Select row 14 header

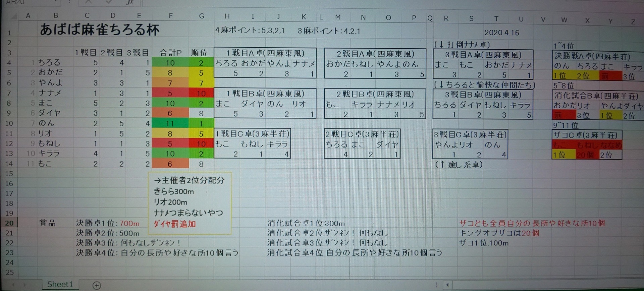click(9, 164)
